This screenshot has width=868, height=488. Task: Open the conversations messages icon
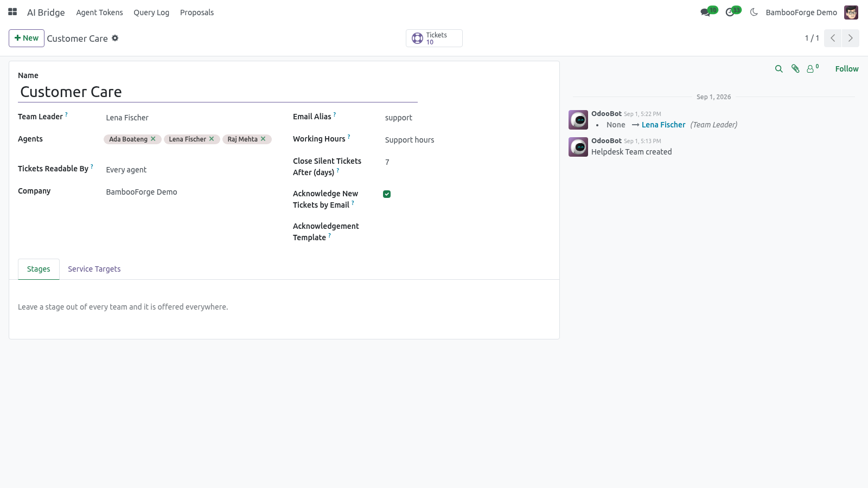click(x=705, y=12)
